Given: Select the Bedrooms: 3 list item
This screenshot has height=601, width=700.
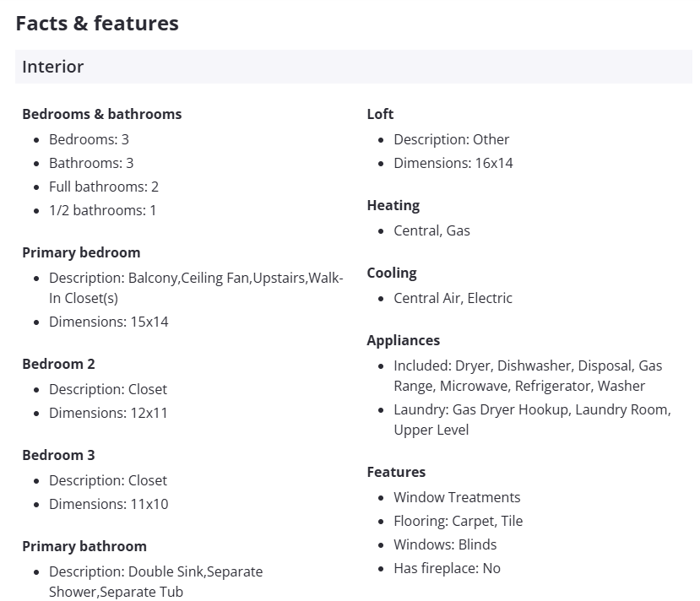Looking at the screenshot, I should pos(89,139).
